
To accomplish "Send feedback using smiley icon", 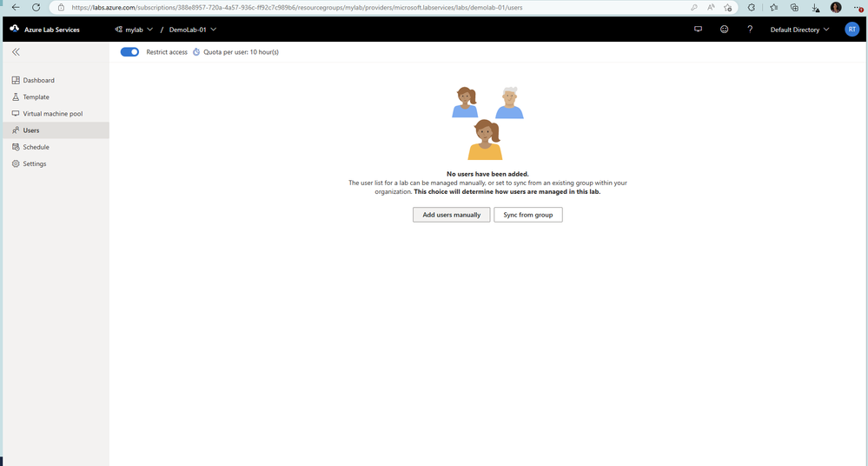I will [724, 30].
